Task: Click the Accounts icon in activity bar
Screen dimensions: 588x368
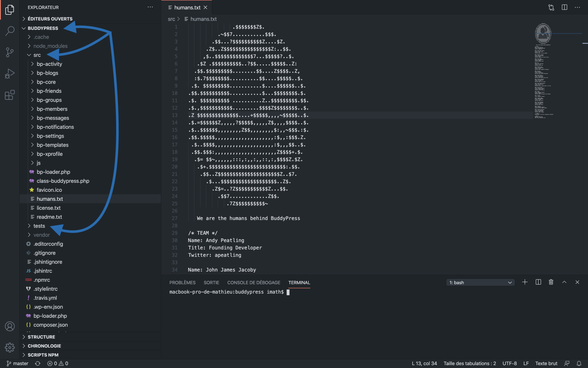Action: pos(10,326)
